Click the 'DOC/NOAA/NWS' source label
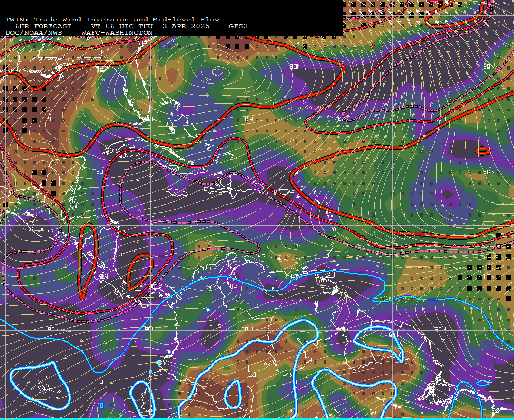The image size is (514, 420). point(34,33)
